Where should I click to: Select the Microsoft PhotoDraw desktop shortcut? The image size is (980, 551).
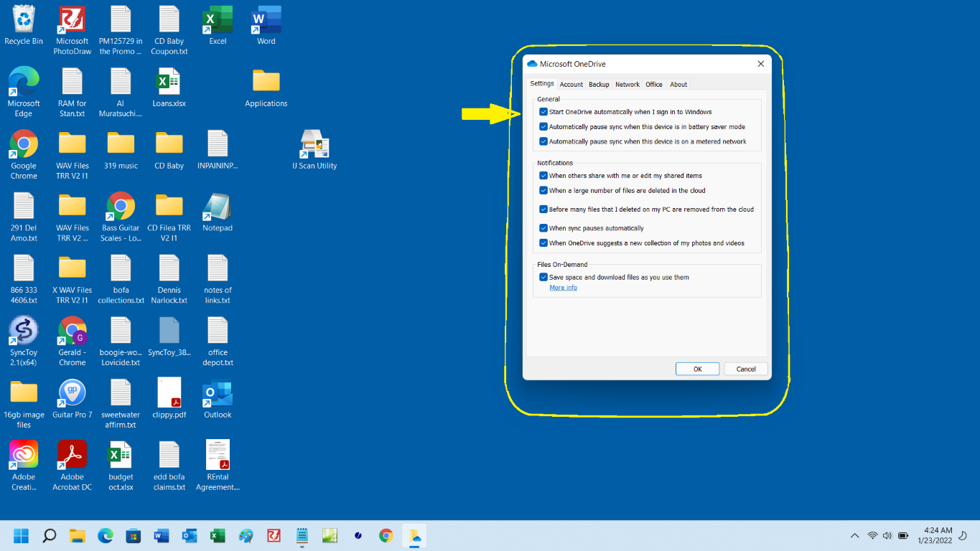(x=73, y=31)
